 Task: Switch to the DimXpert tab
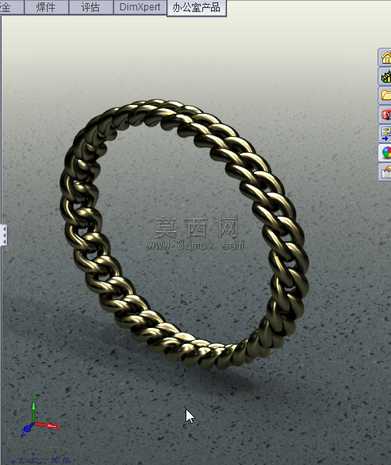(140, 7)
